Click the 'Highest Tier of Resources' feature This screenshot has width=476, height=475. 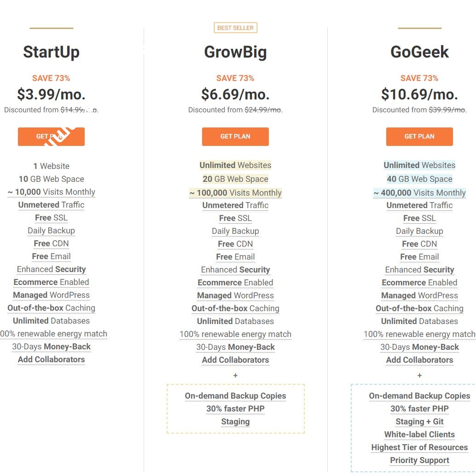[x=419, y=447]
